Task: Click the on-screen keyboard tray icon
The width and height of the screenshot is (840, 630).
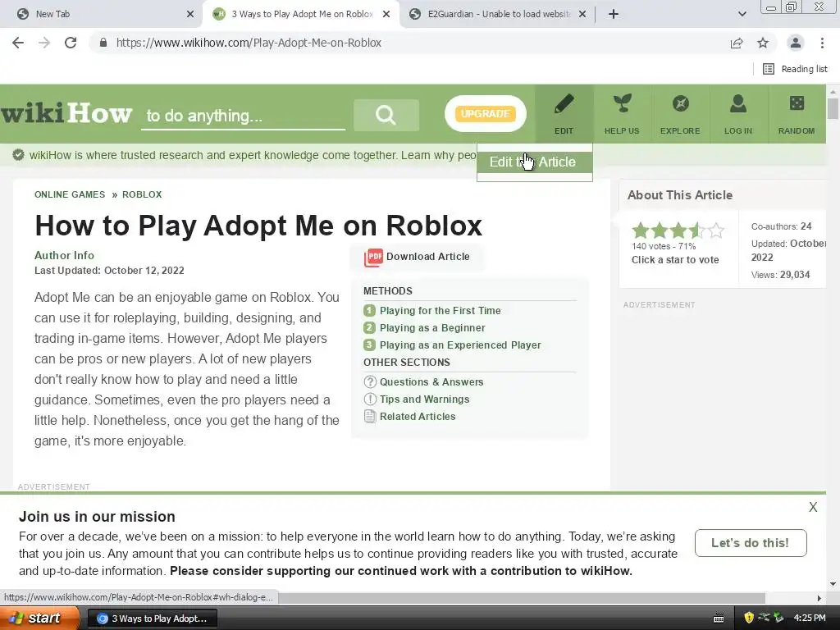Action: coord(719,619)
